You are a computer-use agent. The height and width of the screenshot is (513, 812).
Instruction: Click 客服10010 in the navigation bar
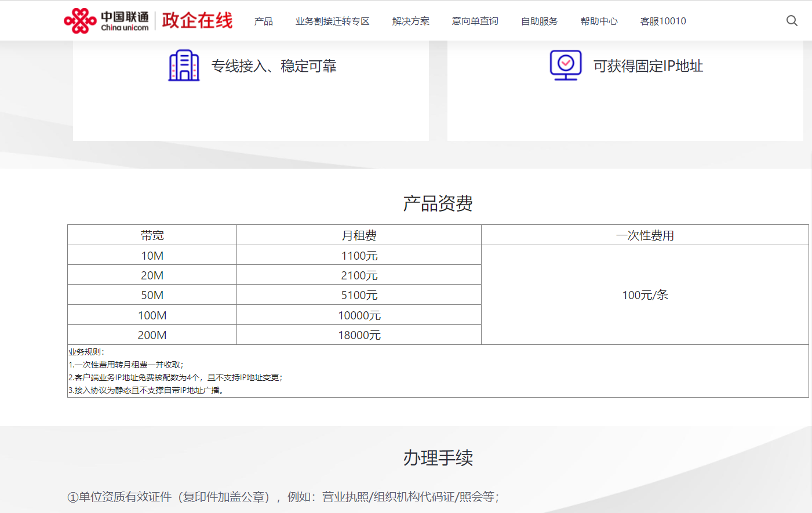663,21
